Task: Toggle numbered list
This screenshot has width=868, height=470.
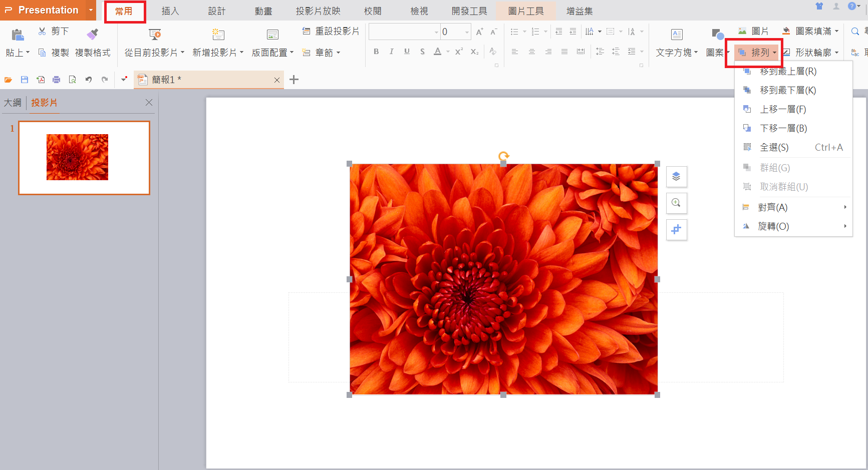Action: coord(535,32)
